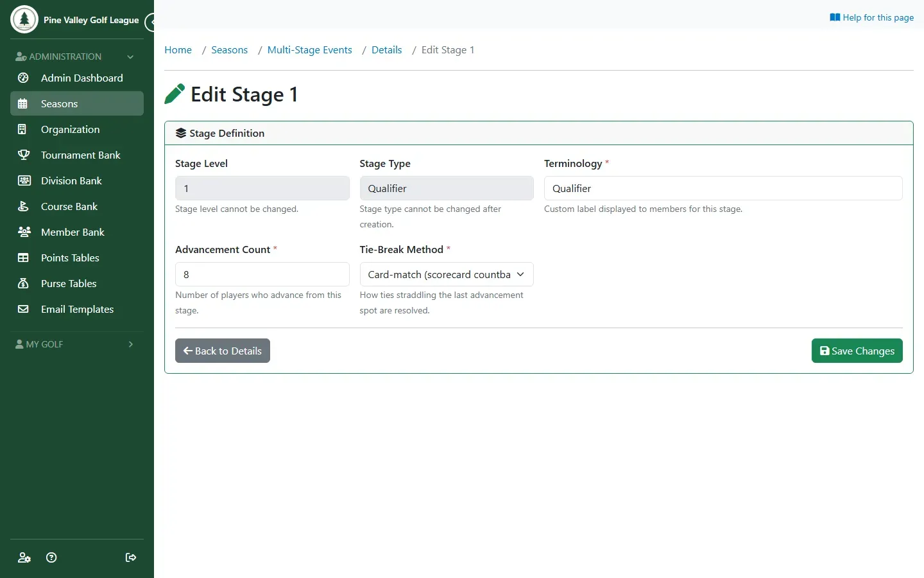This screenshot has height=578, width=924.
Task: Collapse the sidebar with the arrow toggle
Action: pyautogui.click(x=150, y=22)
